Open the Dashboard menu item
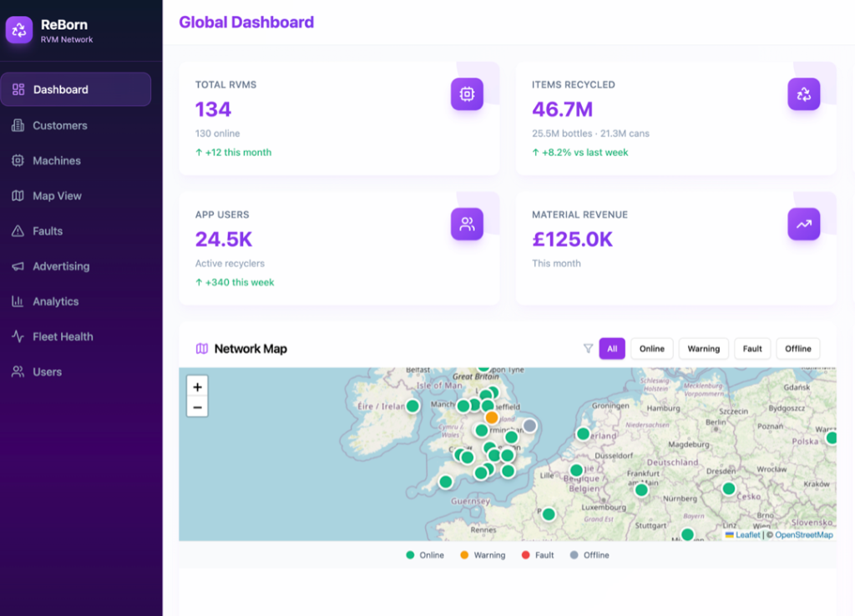 (76, 89)
